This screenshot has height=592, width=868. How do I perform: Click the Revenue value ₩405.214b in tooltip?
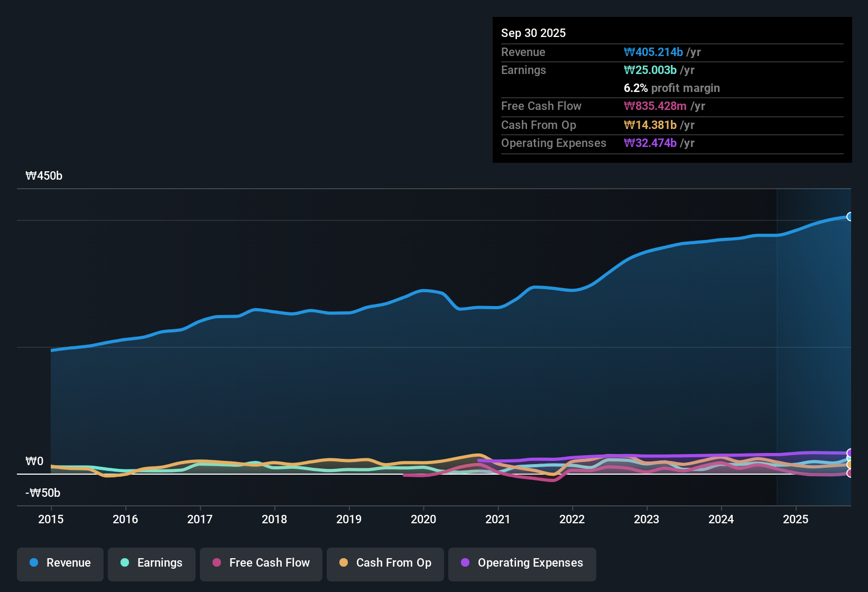click(x=653, y=52)
